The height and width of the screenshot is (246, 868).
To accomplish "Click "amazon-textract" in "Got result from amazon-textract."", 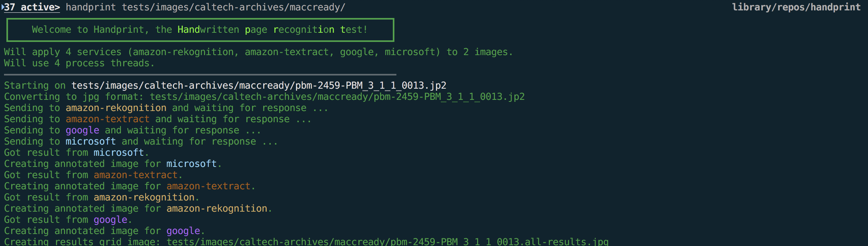I will 136,175.
